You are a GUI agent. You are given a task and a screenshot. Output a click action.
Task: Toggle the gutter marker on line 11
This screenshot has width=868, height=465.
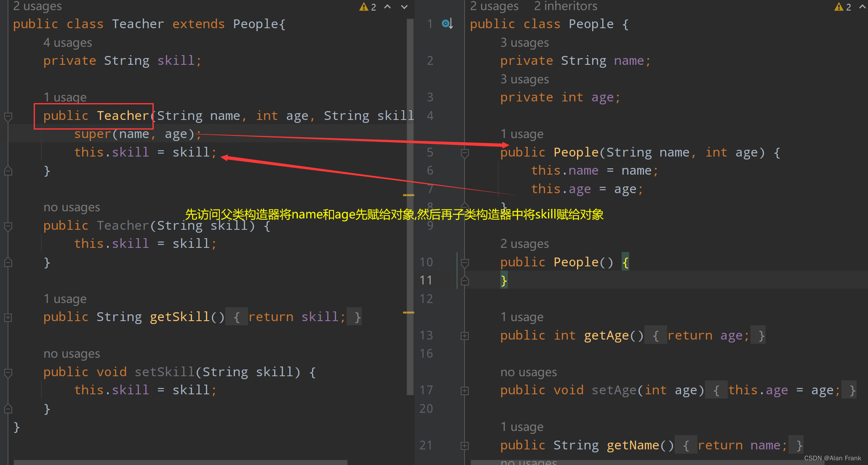465,280
